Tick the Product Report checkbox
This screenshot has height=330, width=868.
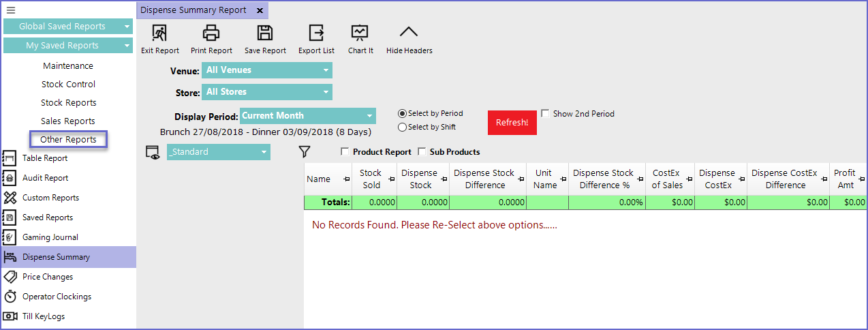[x=345, y=152]
